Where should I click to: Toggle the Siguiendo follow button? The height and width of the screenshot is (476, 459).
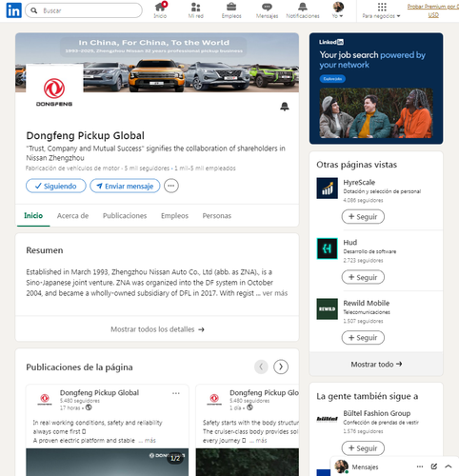click(56, 186)
